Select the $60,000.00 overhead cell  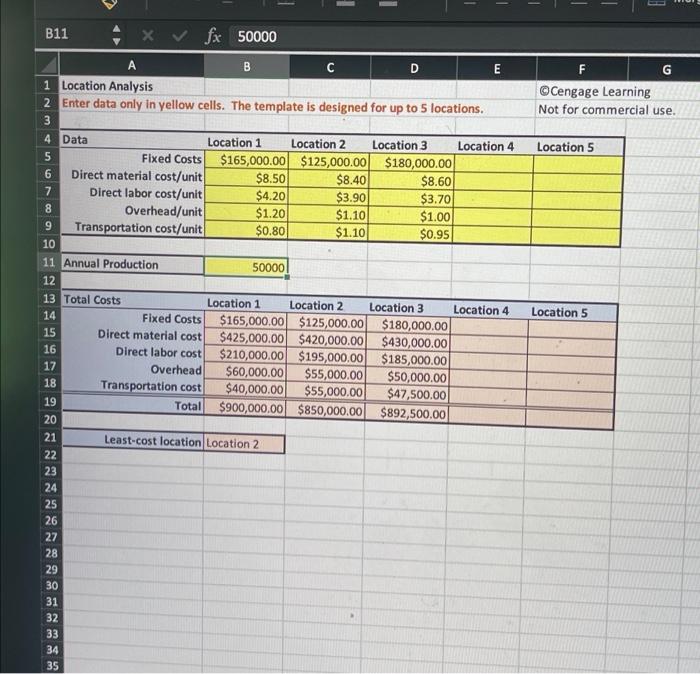244,371
